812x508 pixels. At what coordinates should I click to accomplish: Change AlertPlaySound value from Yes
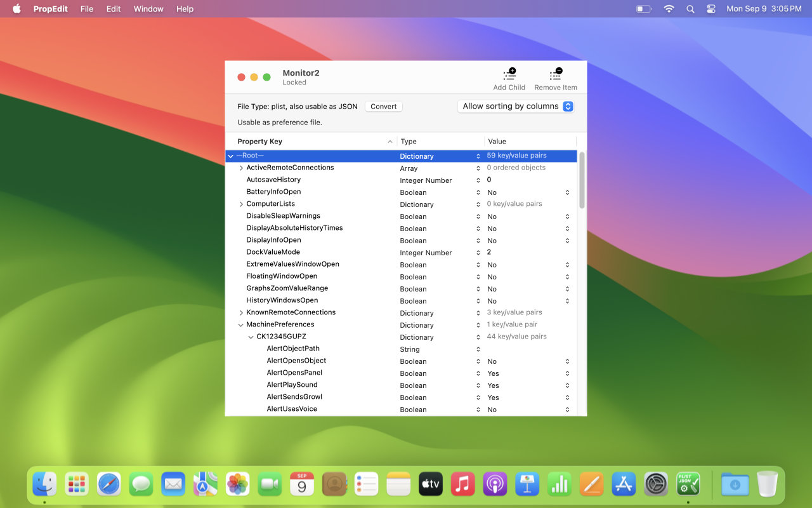pyautogui.click(x=528, y=385)
